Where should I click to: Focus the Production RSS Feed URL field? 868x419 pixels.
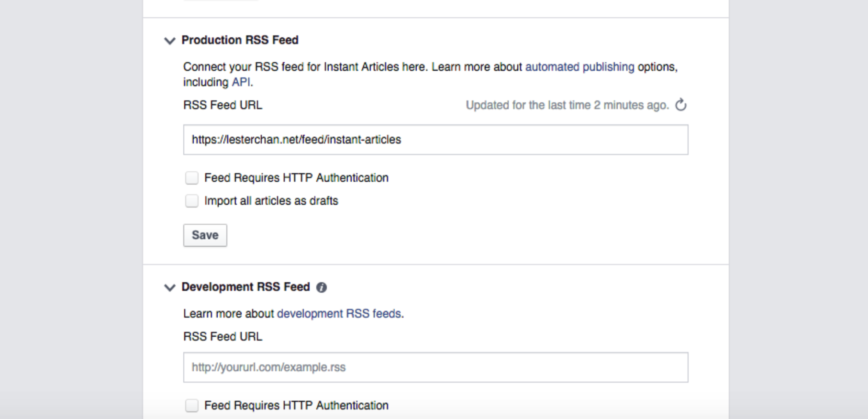(x=435, y=140)
